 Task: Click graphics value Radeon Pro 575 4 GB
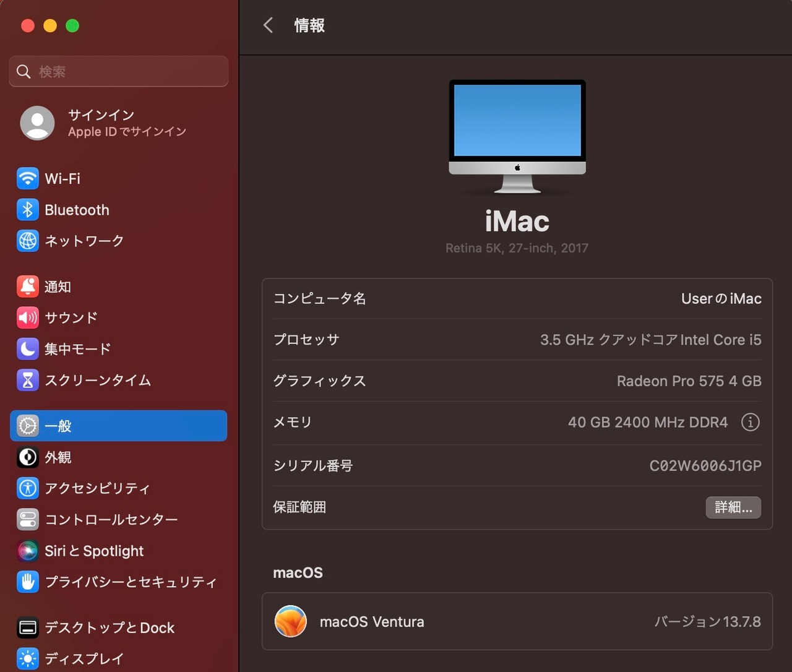point(689,381)
